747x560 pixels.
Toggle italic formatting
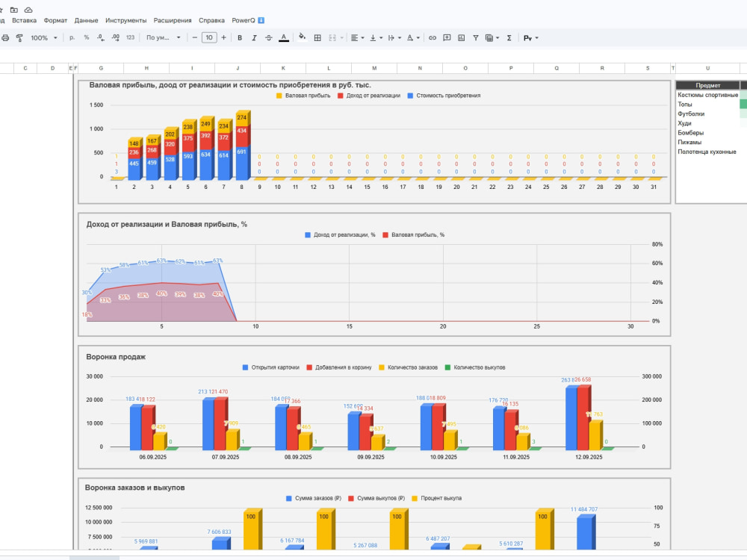[254, 37]
